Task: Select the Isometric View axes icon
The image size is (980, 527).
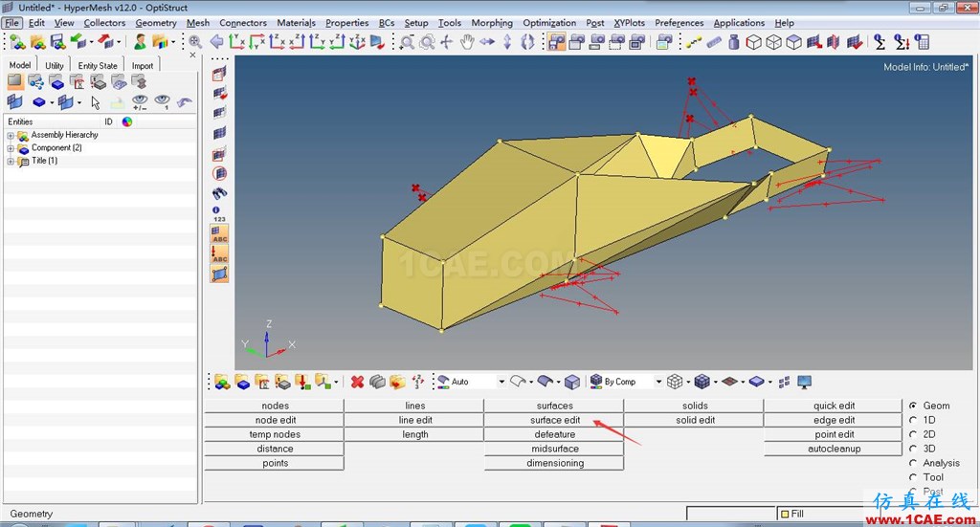Action: coord(357,42)
